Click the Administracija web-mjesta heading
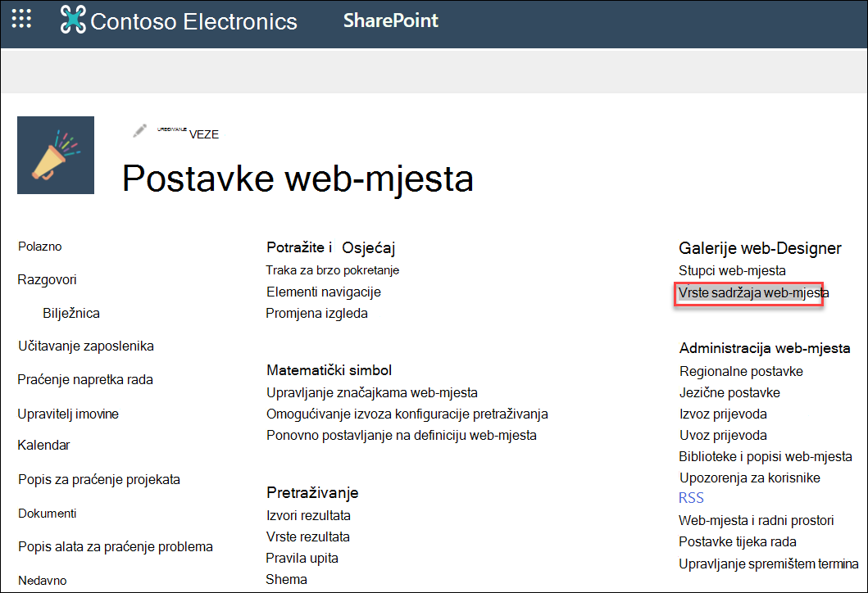868x593 pixels. (x=765, y=348)
